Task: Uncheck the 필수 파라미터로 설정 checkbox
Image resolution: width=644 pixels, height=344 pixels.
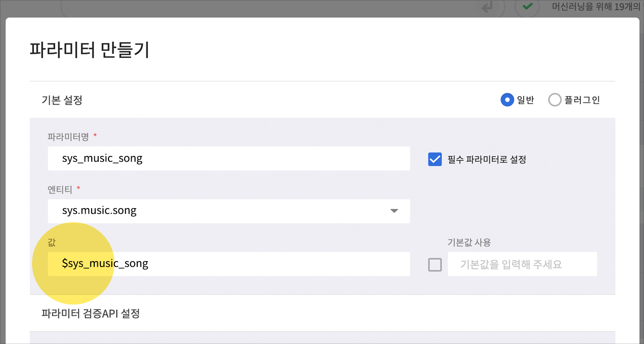Action: 435,159
